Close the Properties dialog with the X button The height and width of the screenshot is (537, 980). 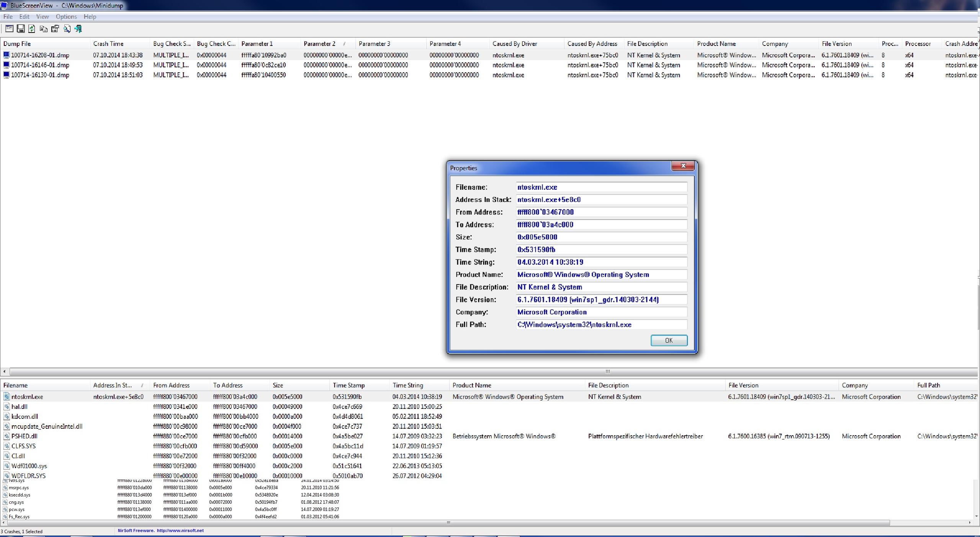click(x=682, y=166)
